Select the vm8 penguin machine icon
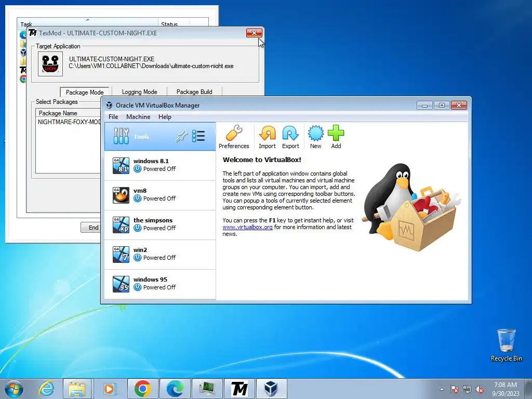 click(x=121, y=195)
